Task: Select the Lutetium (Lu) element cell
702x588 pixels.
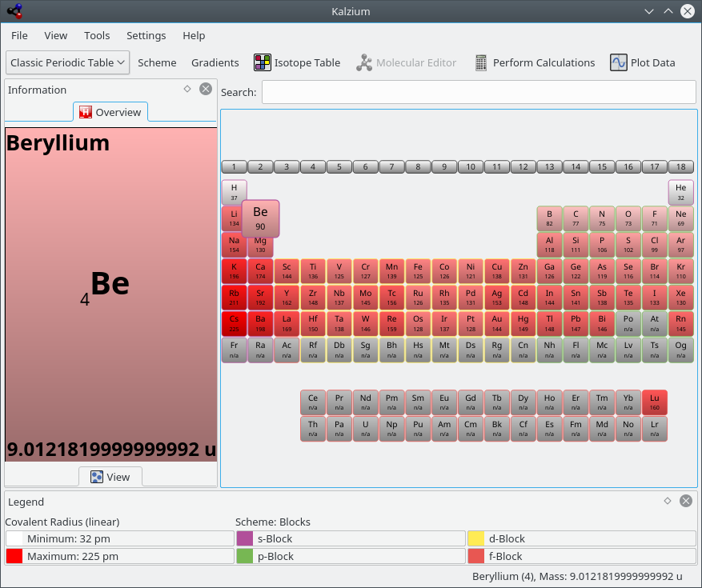Action: [655, 402]
